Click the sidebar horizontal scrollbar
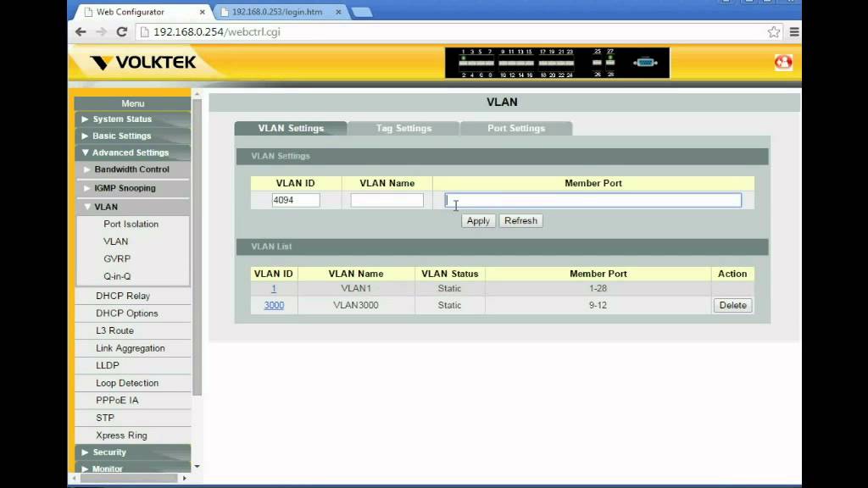Image resolution: width=868 pixels, height=488 pixels. click(x=129, y=478)
